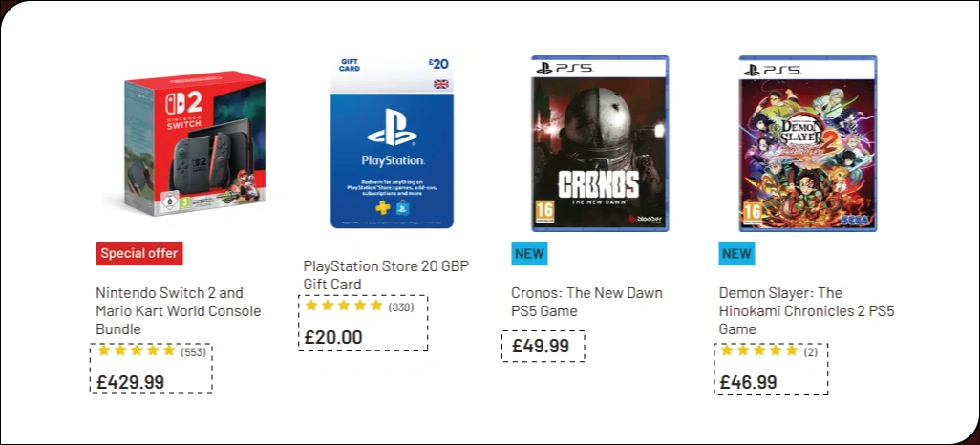The width and height of the screenshot is (980, 445).
Task: Click the star rating for Demon Slayer game
Action: click(759, 350)
